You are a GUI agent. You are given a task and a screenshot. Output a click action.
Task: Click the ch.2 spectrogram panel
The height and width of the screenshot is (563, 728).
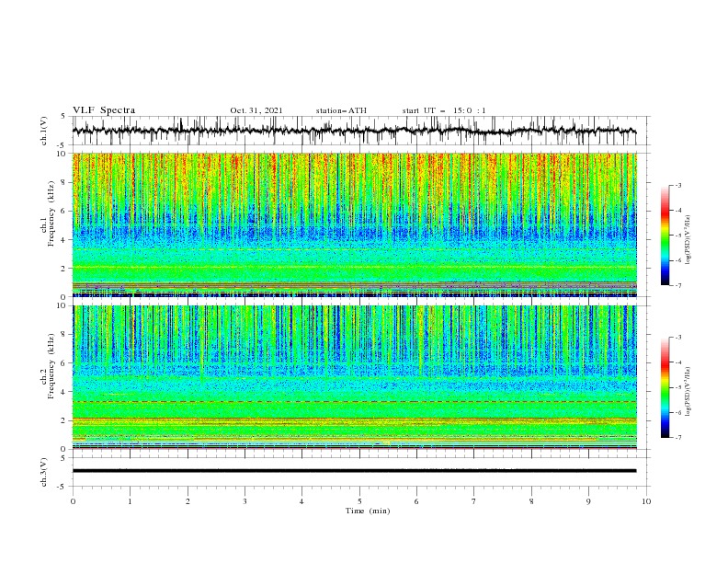(355, 377)
